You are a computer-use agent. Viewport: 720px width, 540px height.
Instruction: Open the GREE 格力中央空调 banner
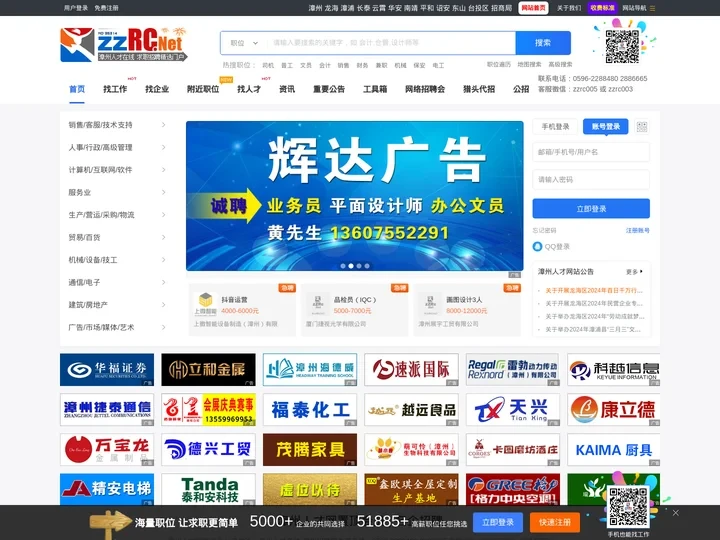[x=513, y=489]
